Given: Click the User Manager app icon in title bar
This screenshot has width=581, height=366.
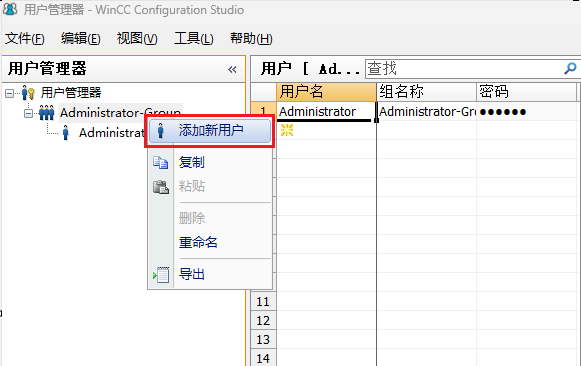Looking at the screenshot, I should click(x=10, y=9).
